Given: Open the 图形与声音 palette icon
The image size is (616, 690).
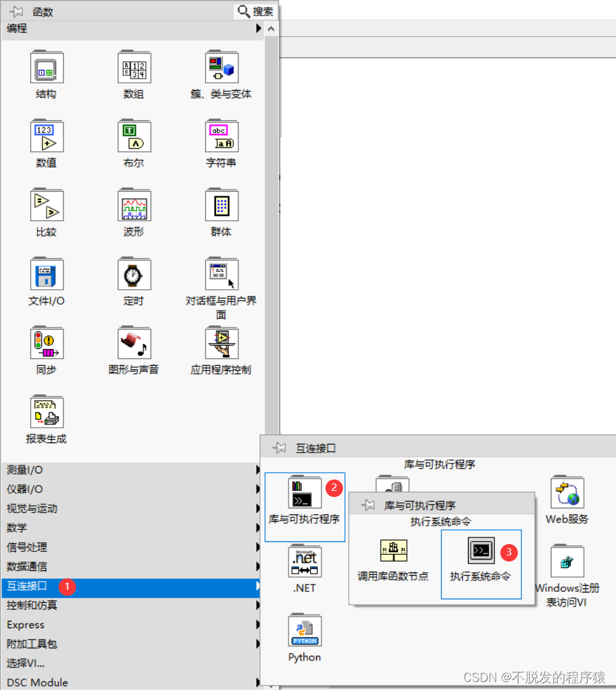Looking at the screenshot, I should click(133, 342).
